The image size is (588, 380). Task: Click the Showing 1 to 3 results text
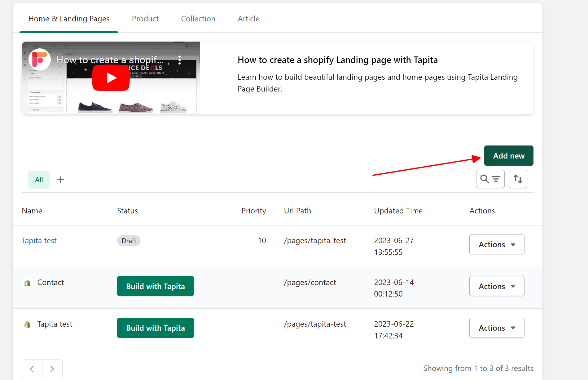478,369
